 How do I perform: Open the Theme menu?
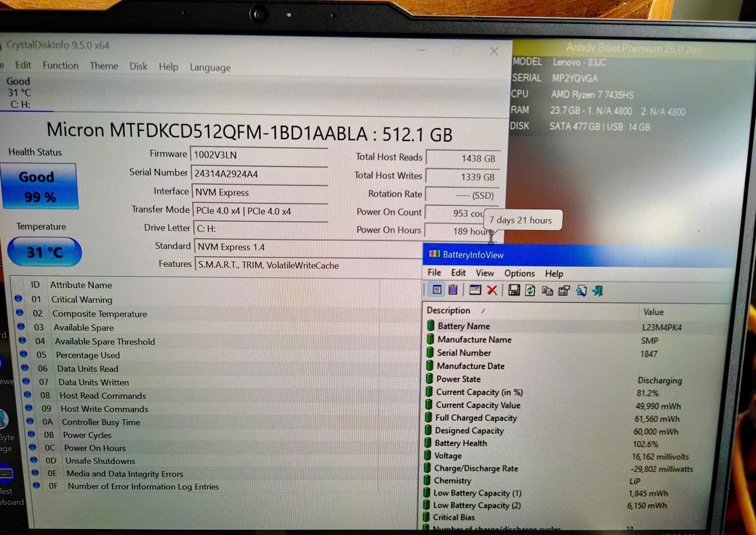(104, 66)
